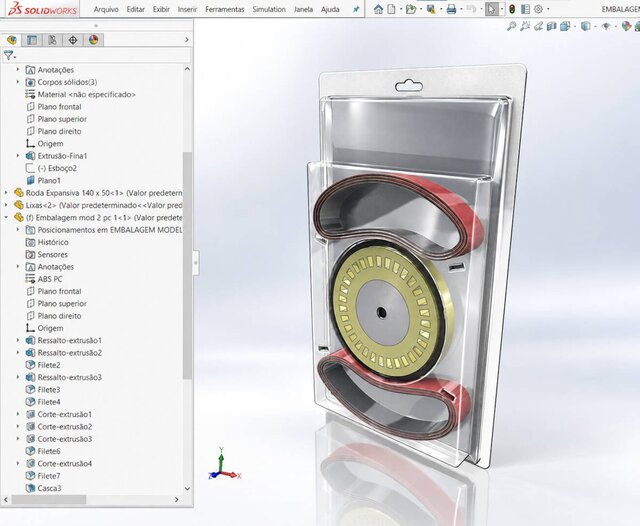Open the Editar menu
Viewport: 640px width, 526px height.
(136, 9)
